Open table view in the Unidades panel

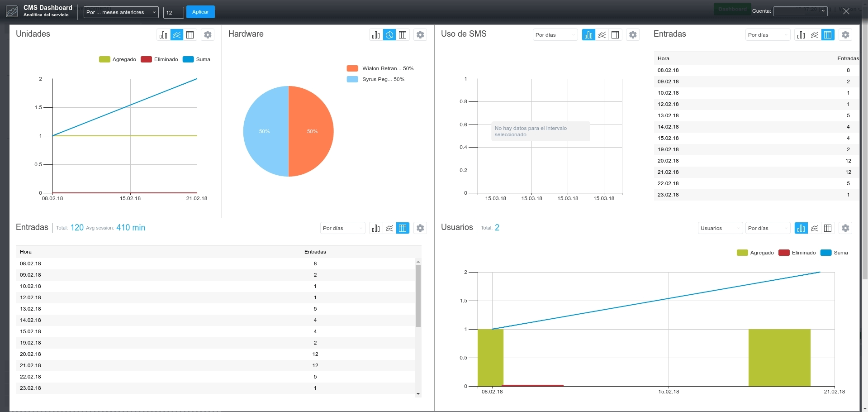[190, 34]
